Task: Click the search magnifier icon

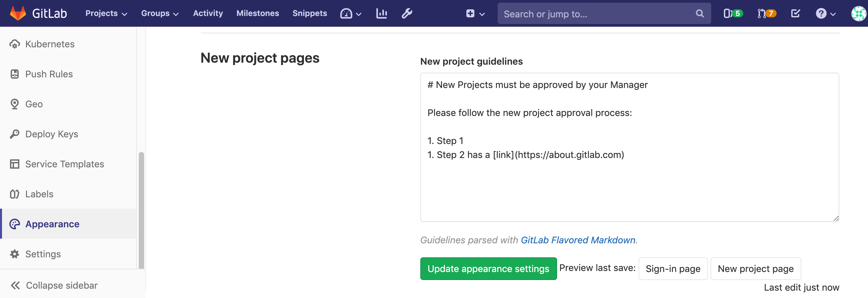Action: tap(700, 13)
